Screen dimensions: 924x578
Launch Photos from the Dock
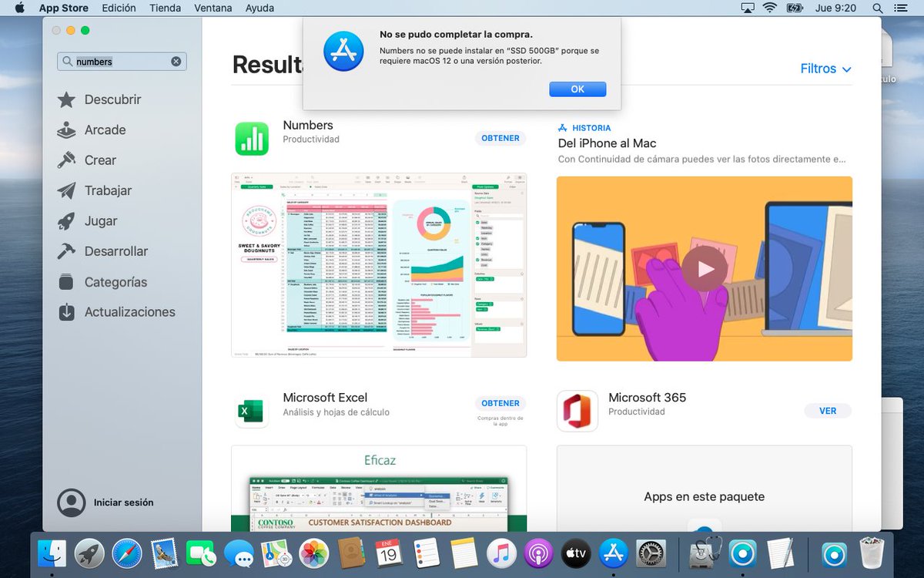(x=314, y=553)
